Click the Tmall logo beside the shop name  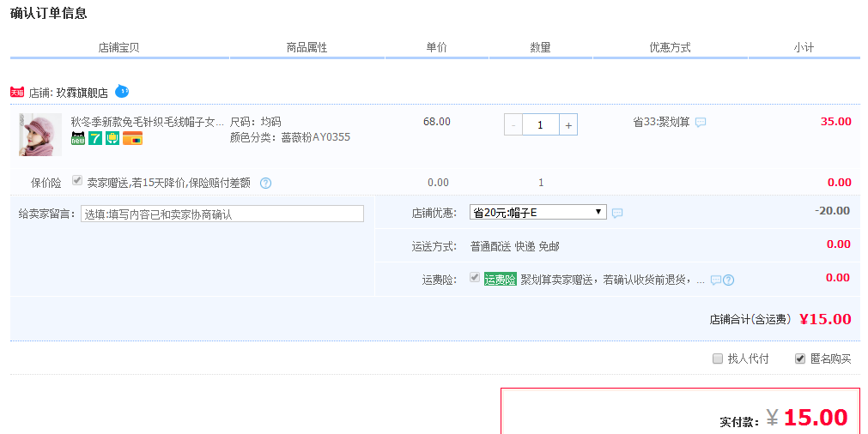pos(17,93)
